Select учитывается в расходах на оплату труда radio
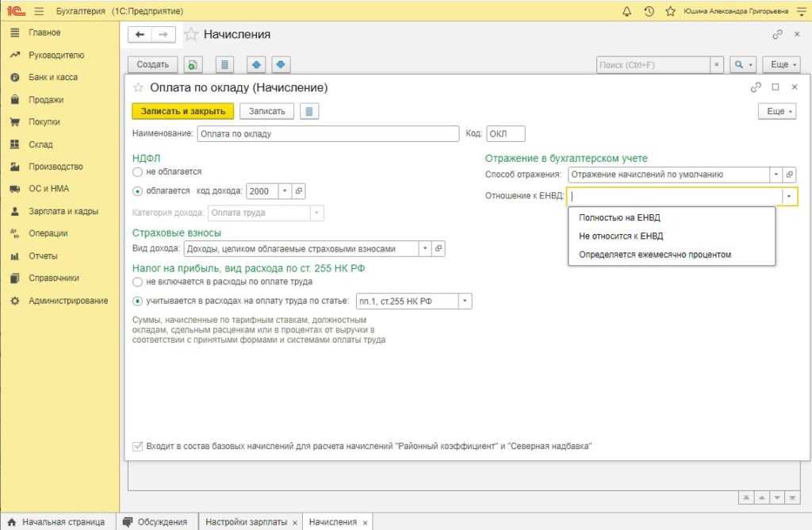The height and width of the screenshot is (530, 812). 137,301
